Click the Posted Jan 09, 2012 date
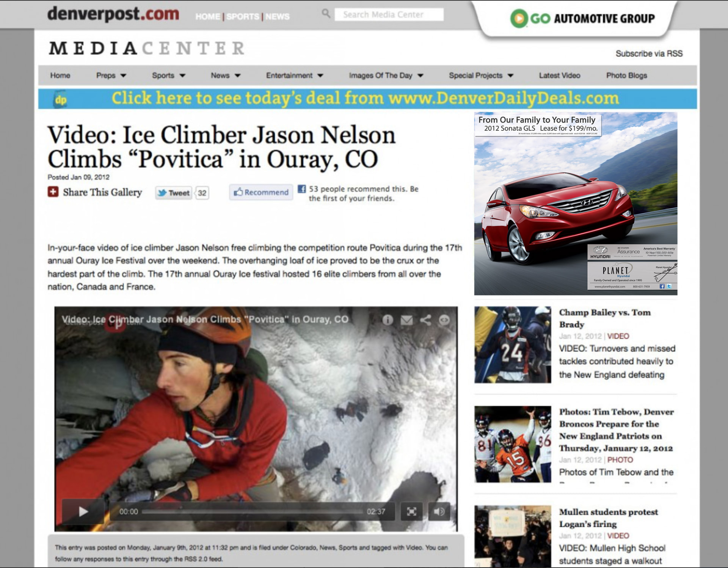This screenshot has width=728, height=568. coord(78,177)
